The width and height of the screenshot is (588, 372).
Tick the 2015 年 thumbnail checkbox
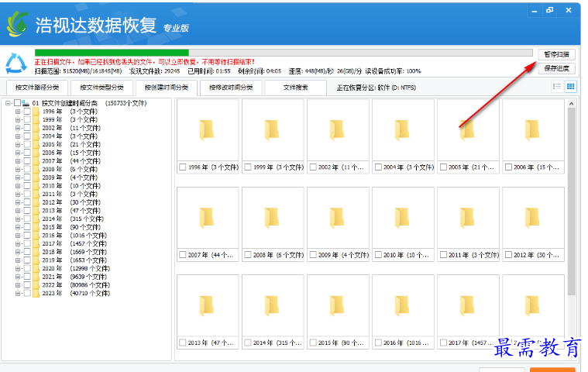[313, 343]
